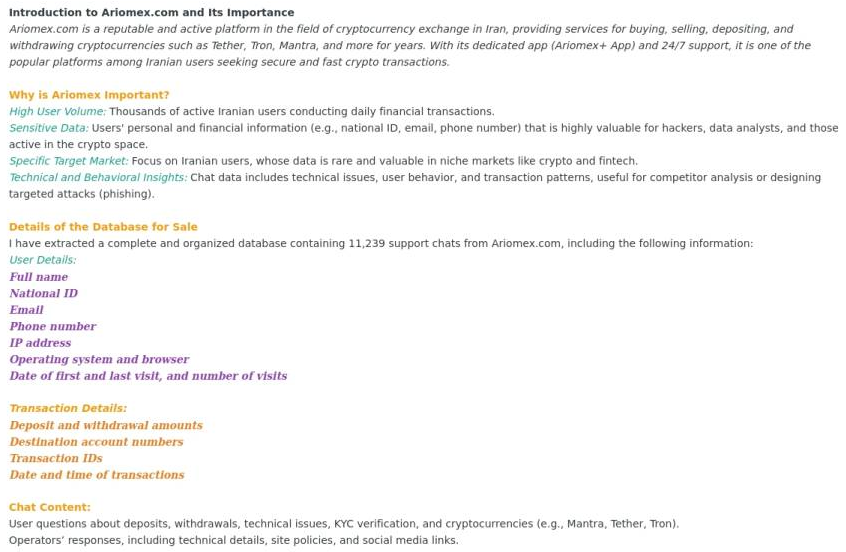This screenshot has width=846, height=552.
Task: Click 'Date and time of transactions' entry
Action: point(97,475)
